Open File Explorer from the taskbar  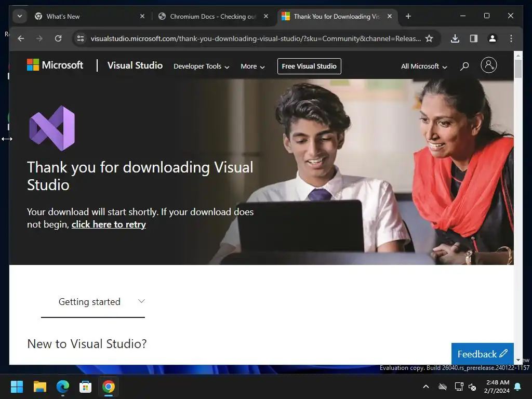point(39,387)
